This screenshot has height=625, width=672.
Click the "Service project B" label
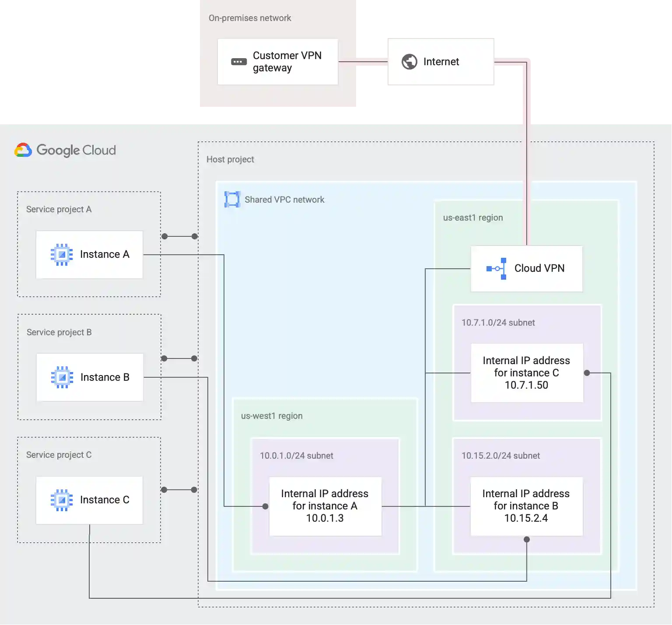coord(59,332)
